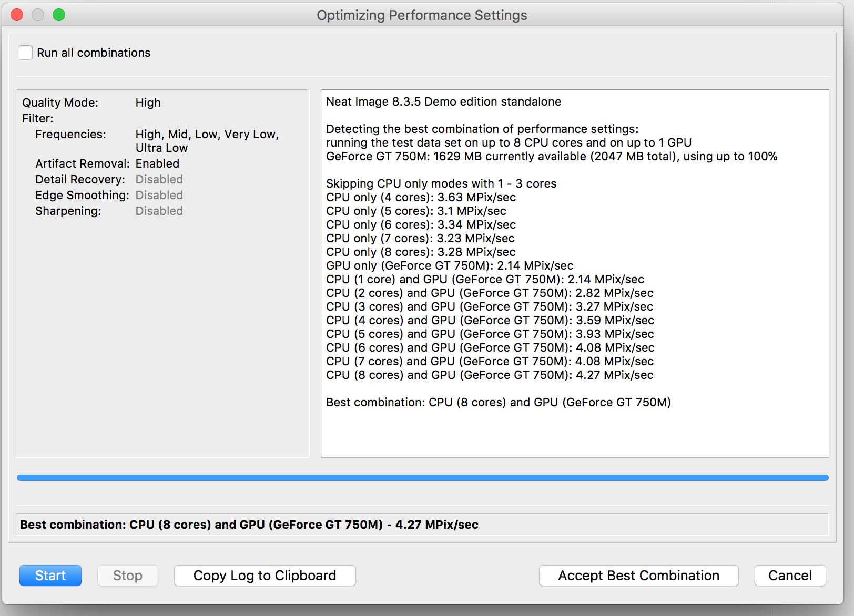This screenshot has width=854, height=616.
Task: Click the 'running the test data set' log line
Action: [x=509, y=142]
